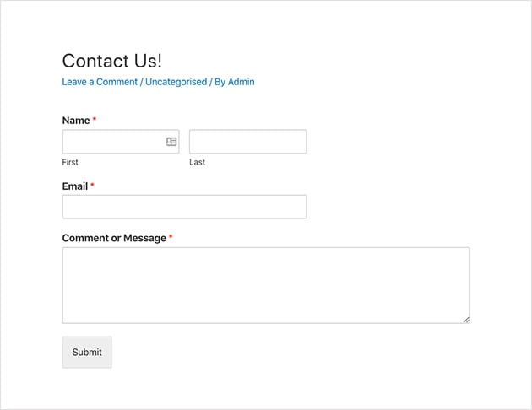Click the red asterisk beside Email
Viewport: 532px width, 410px height.
point(93,186)
